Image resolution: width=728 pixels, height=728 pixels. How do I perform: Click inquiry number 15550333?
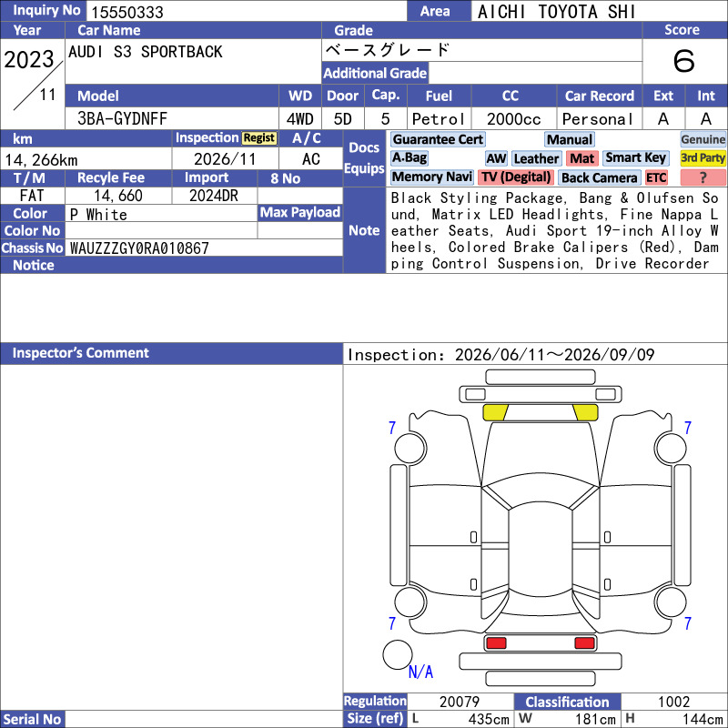tap(127, 12)
